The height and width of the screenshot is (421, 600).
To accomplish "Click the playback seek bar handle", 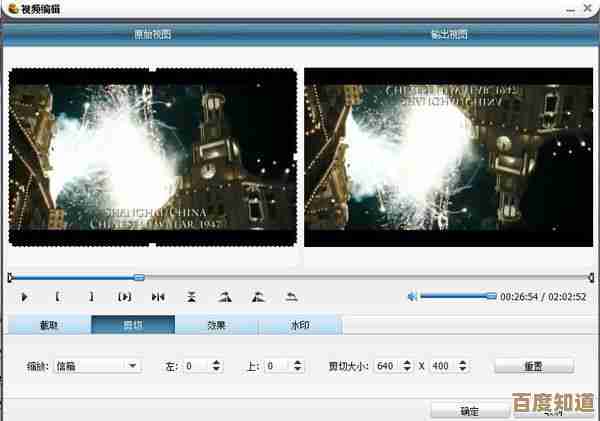I will point(139,277).
